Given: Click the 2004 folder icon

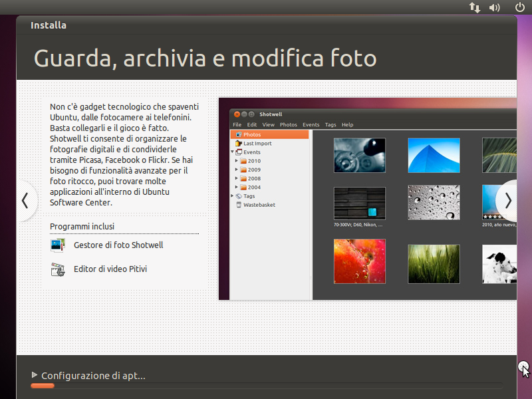Looking at the screenshot, I should tap(243, 188).
